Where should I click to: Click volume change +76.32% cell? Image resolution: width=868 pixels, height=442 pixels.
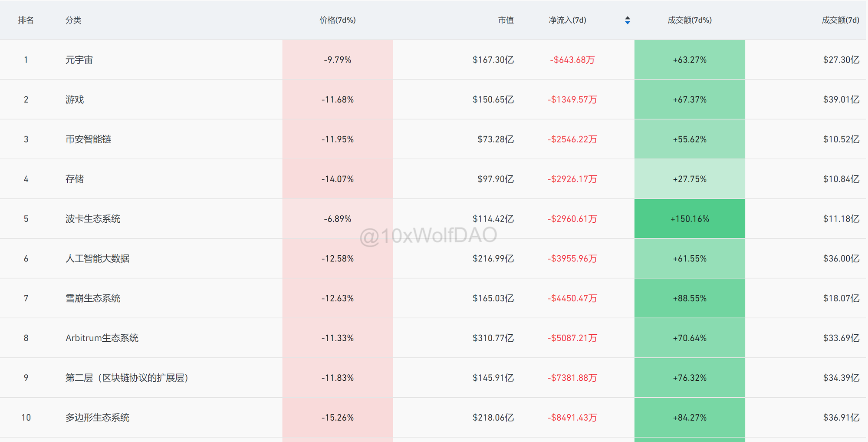[x=690, y=378]
